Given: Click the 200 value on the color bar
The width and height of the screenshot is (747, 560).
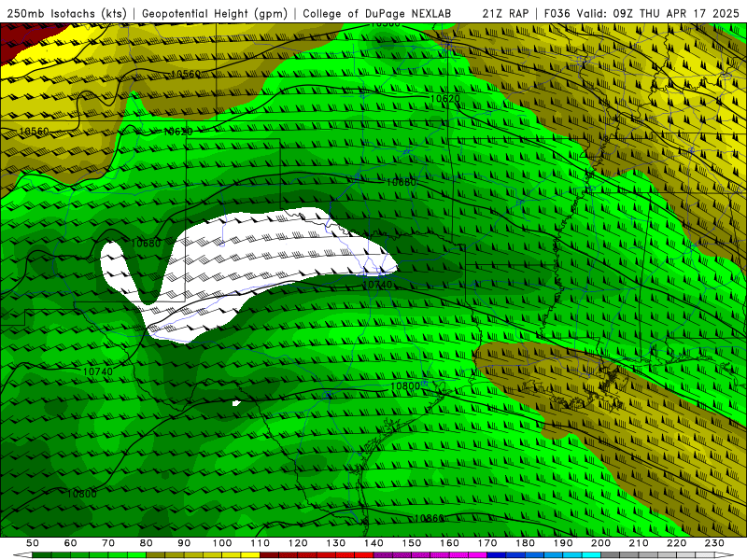Looking at the screenshot, I should (600, 543).
